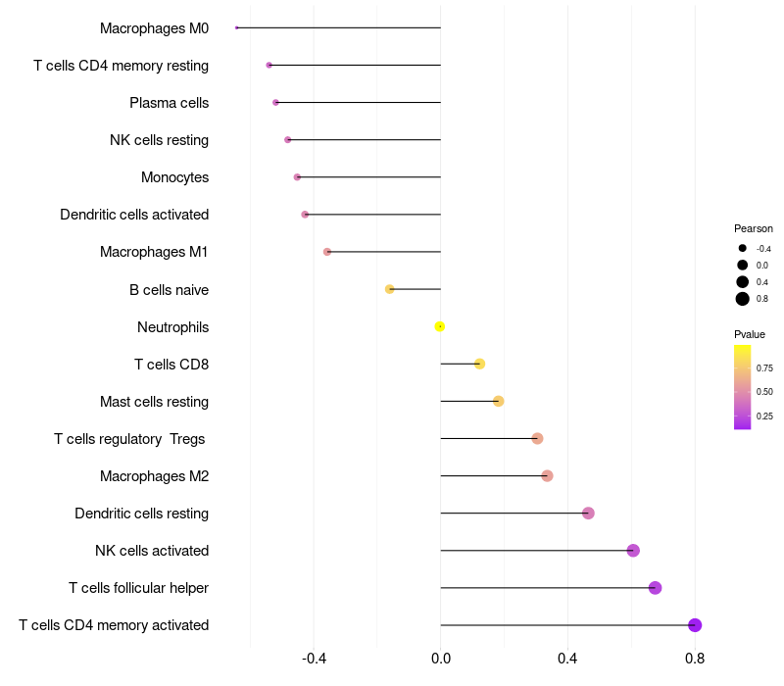Select the T cells follicular helper point
Screen dimensions: 784x686
pos(656,588)
